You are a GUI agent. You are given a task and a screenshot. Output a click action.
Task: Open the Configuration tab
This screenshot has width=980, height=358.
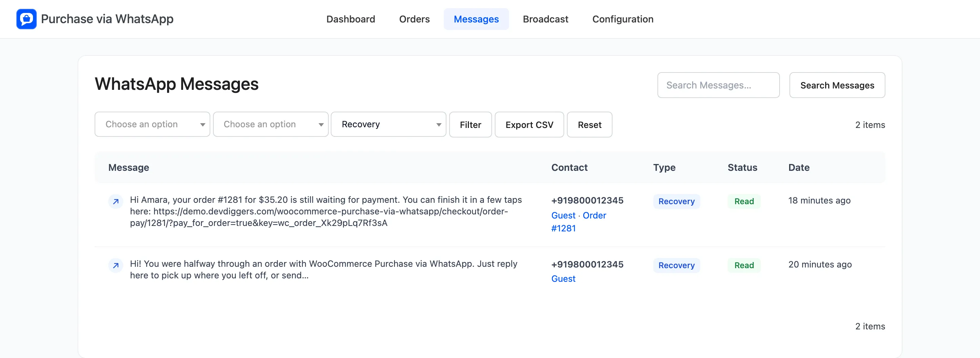click(x=622, y=19)
